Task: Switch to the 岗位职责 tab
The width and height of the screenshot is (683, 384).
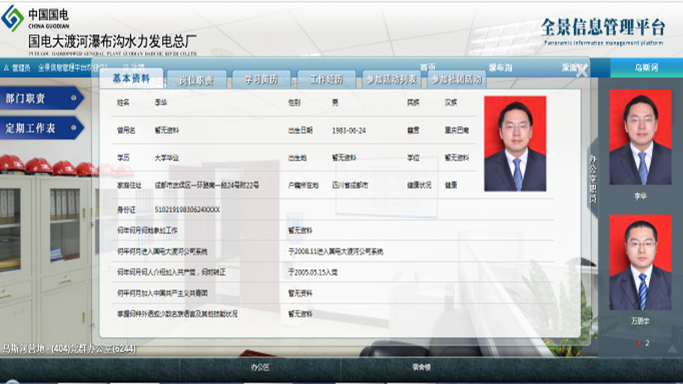Action: coord(196,80)
